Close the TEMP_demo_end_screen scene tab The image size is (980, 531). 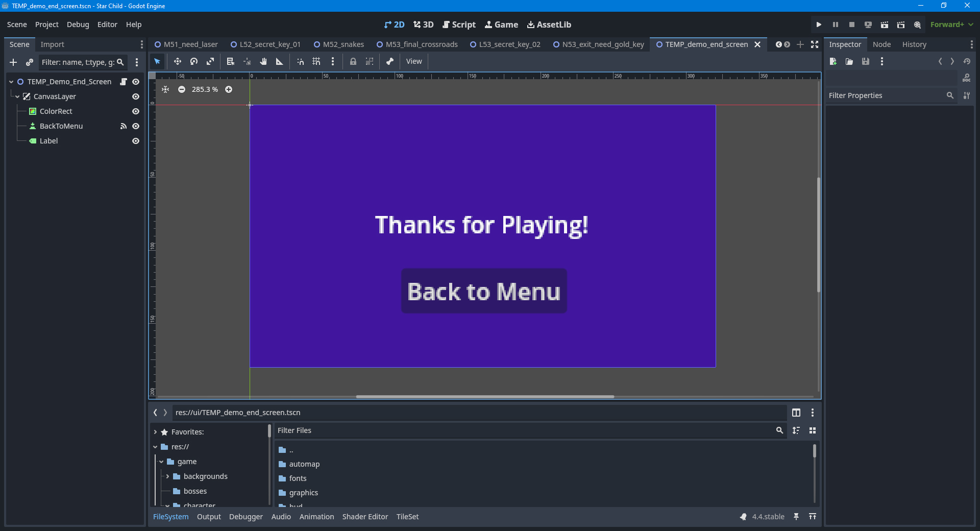pyautogui.click(x=757, y=44)
